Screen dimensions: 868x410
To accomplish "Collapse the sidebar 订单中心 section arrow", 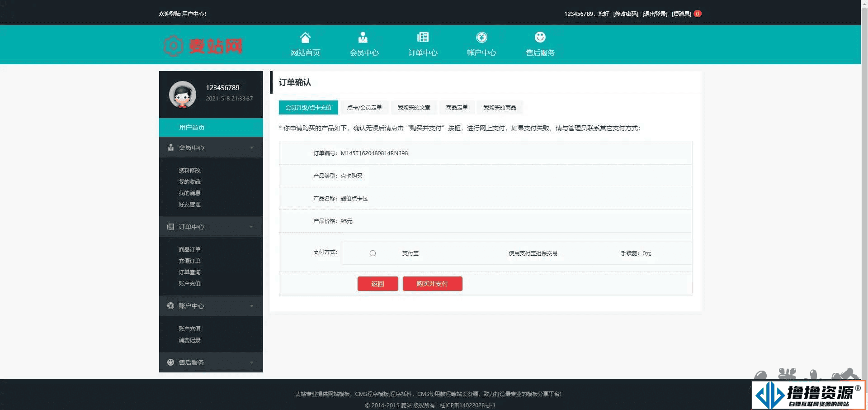I will tap(252, 227).
